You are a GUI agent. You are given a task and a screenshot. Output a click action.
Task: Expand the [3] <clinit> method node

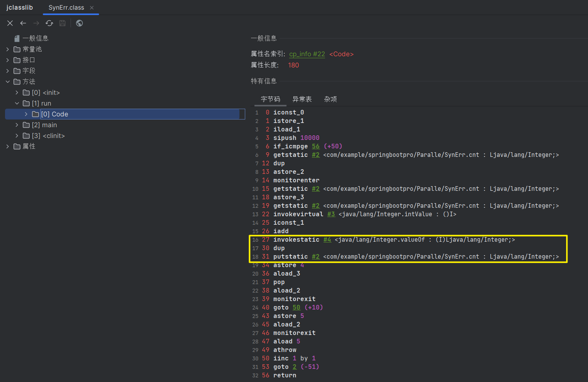pos(17,136)
